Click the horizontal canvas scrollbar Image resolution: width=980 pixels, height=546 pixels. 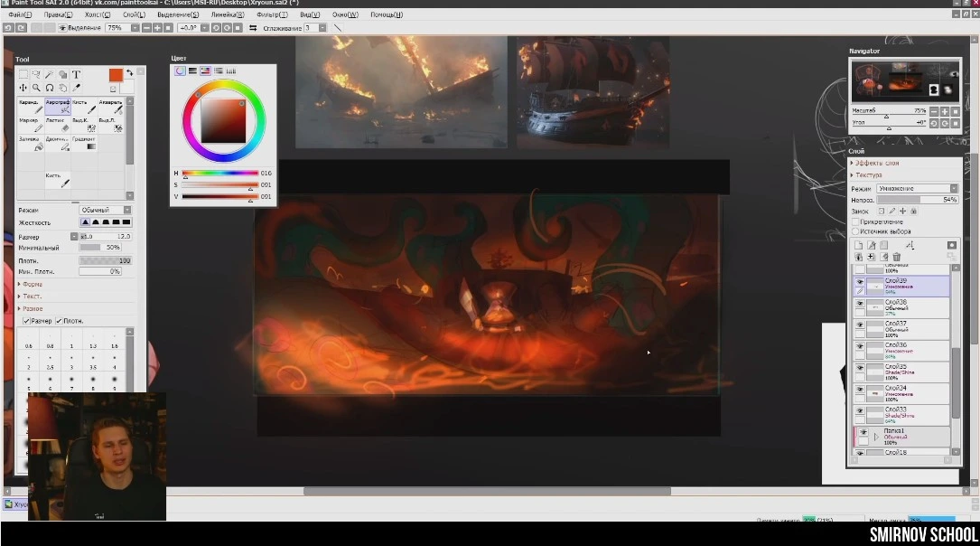[x=486, y=492]
